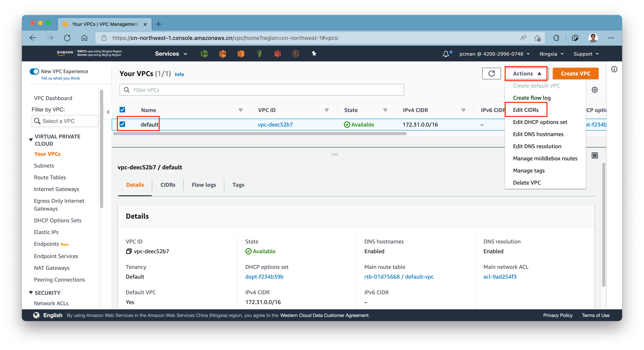This screenshot has height=350, width=644.
Task: Collapse the Virtual Private Cloud section
Action: (31, 140)
